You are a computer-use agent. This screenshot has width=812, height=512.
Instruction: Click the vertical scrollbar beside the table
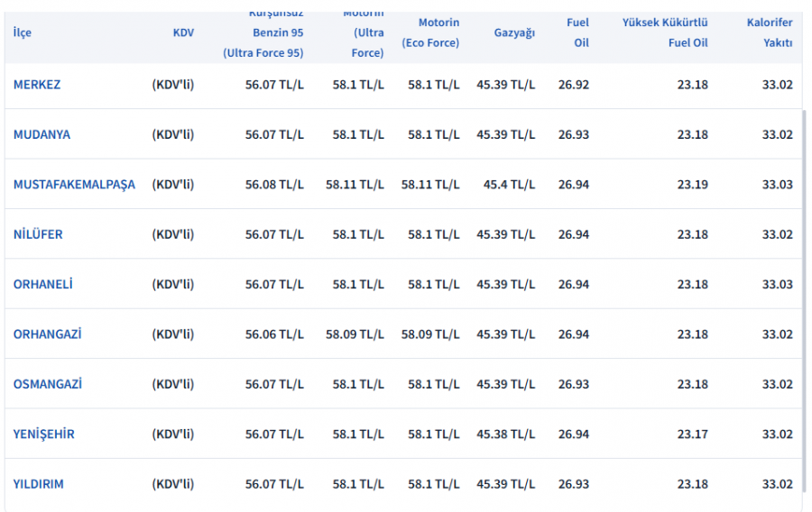point(804,297)
